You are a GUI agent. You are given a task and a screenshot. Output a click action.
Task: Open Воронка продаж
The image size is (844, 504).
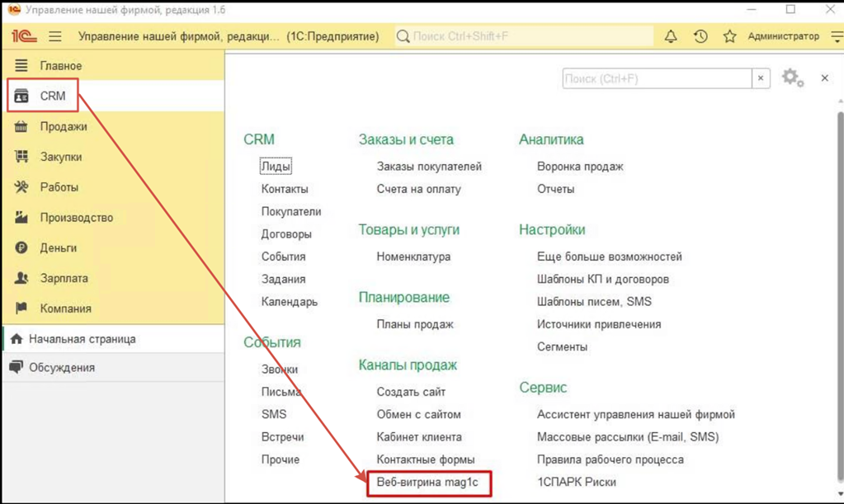[580, 166]
